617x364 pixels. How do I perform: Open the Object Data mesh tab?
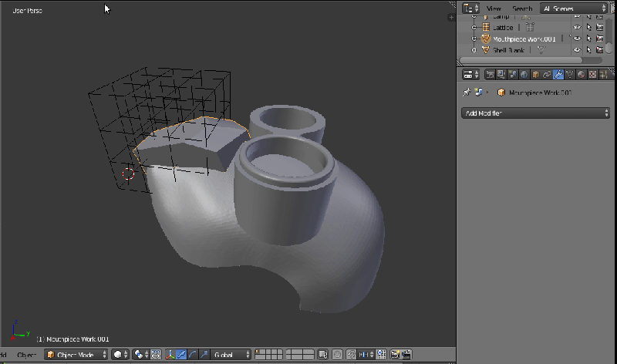coord(569,74)
